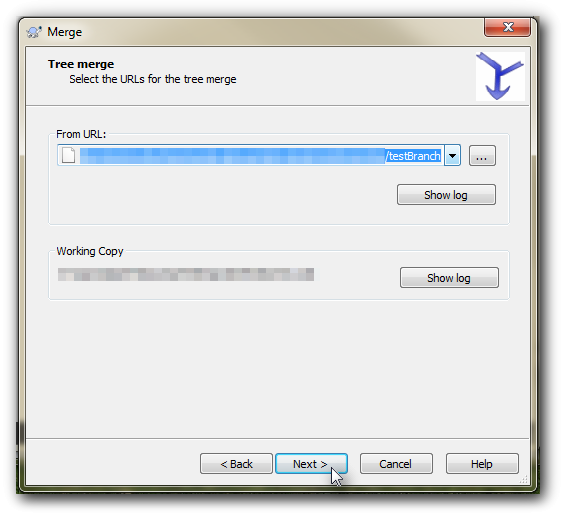Click the TortoiseSVN turtle icon in title bar

pyautogui.click(x=34, y=32)
